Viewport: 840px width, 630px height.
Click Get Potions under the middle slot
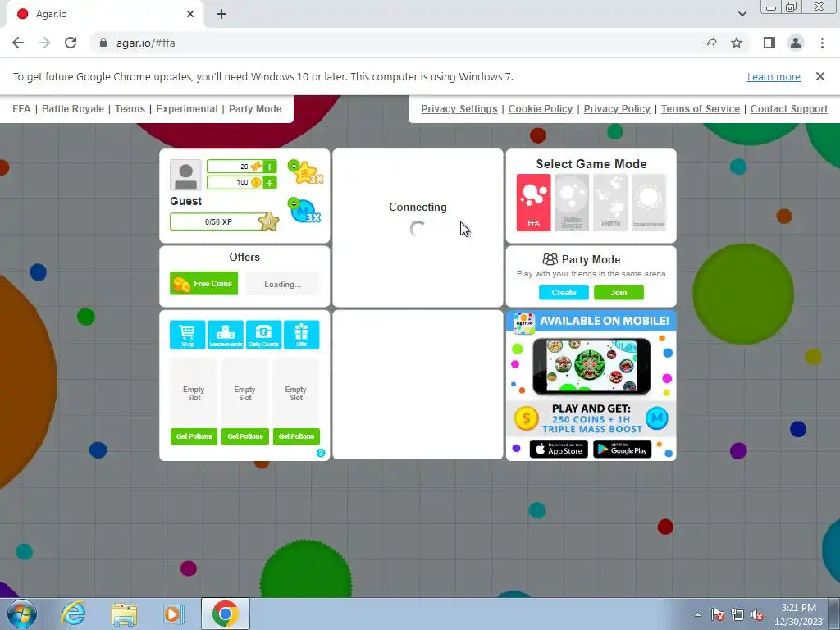click(244, 436)
